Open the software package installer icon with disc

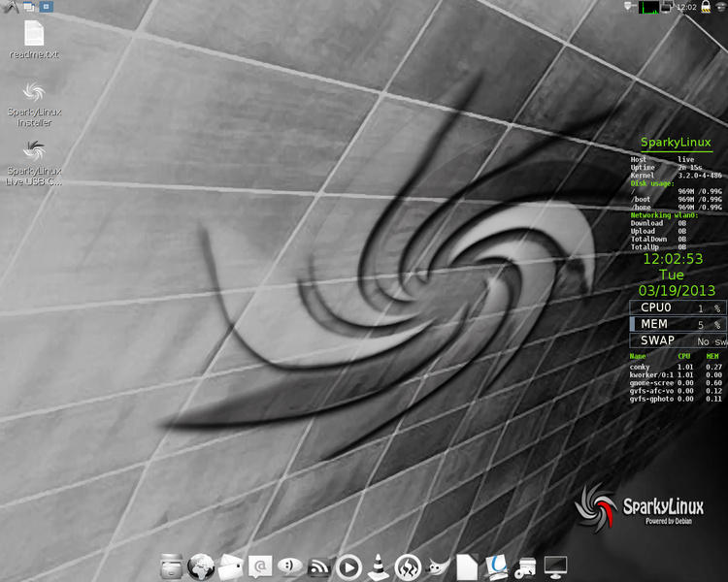click(525, 568)
